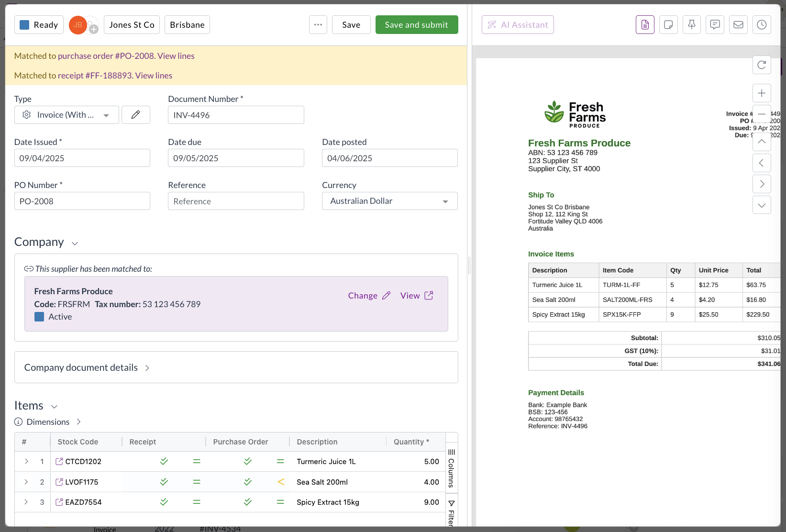Open LVOF1175 stock code link icon
786x532 pixels.
59,482
